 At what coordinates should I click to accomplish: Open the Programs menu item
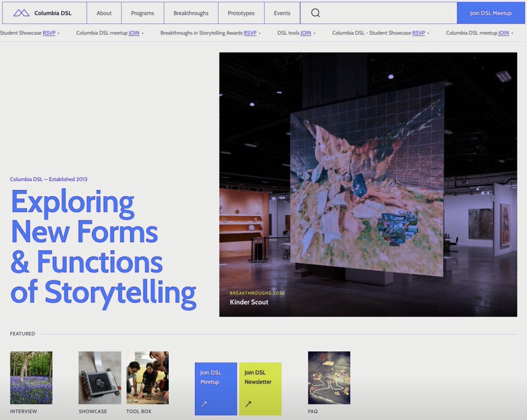point(143,13)
